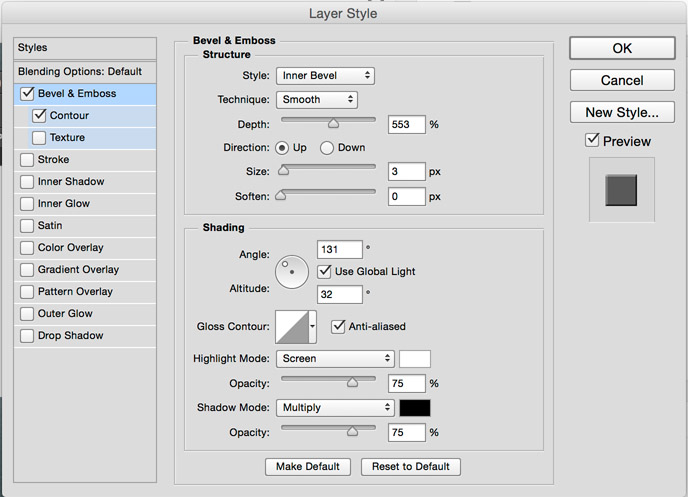Image resolution: width=688 pixels, height=497 pixels.
Task: Select the Down direction radio button
Action: pyautogui.click(x=327, y=148)
